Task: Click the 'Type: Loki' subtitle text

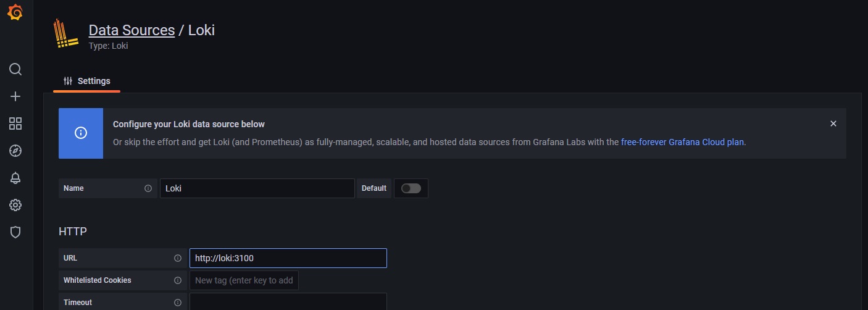Action: click(109, 46)
